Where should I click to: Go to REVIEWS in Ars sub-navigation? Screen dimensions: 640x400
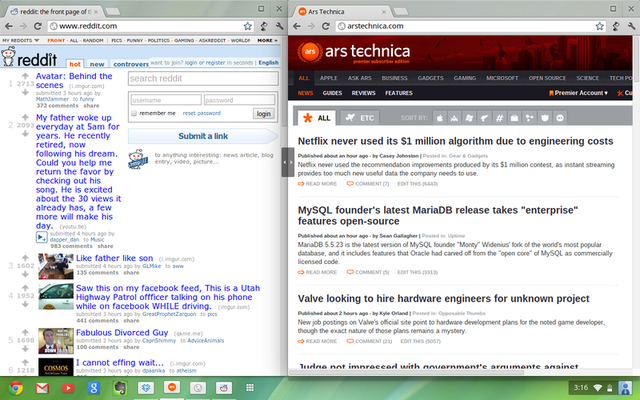click(x=363, y=93)
